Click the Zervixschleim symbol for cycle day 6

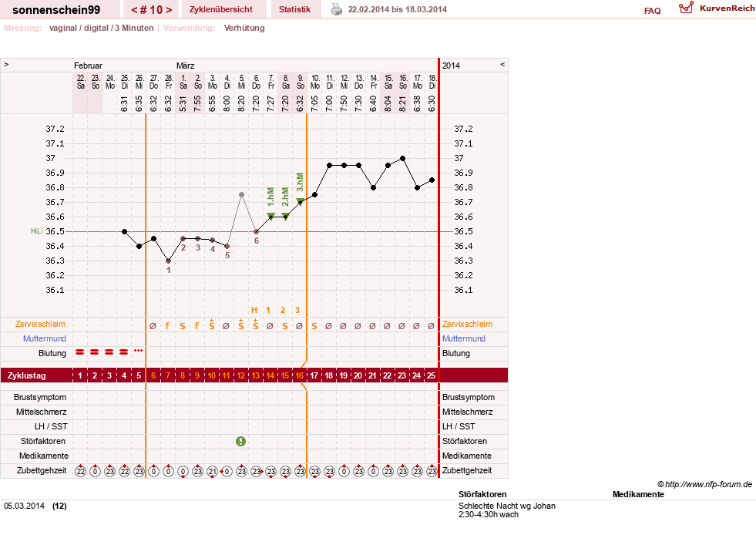coord(153,326)
